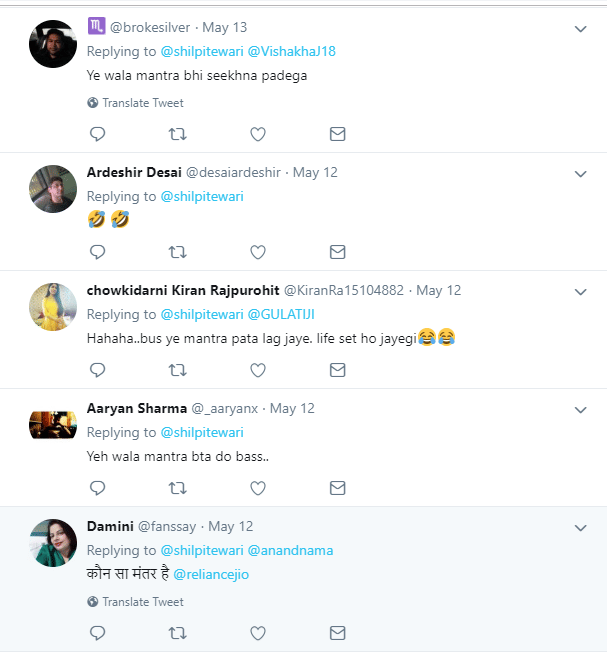Retweet Kiran Rajpurohit's tweet
This screenshot has width=607, height=653.
pyautogui.click(x=177, y=370)
